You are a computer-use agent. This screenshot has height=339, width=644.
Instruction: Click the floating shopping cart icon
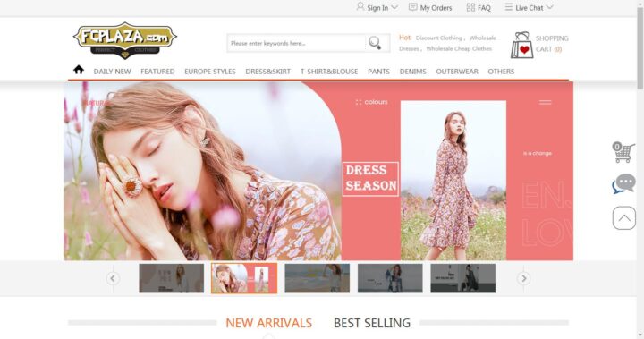[x=623, y=152]
